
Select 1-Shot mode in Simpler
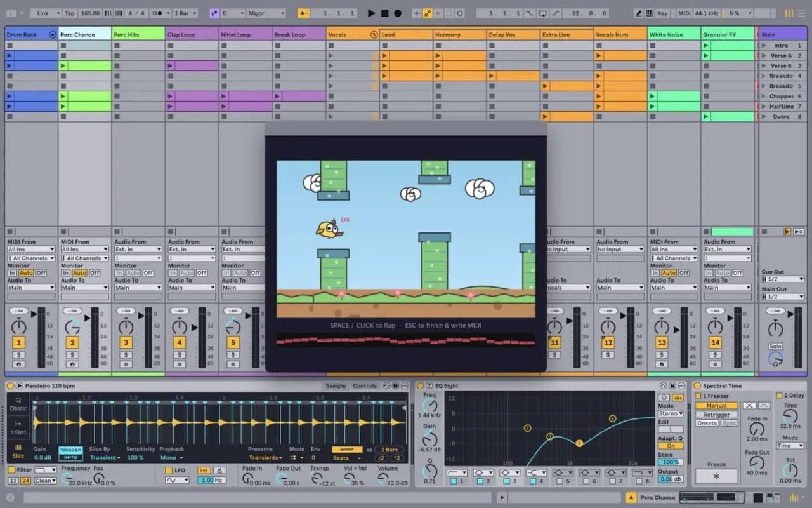click(18, 427)
